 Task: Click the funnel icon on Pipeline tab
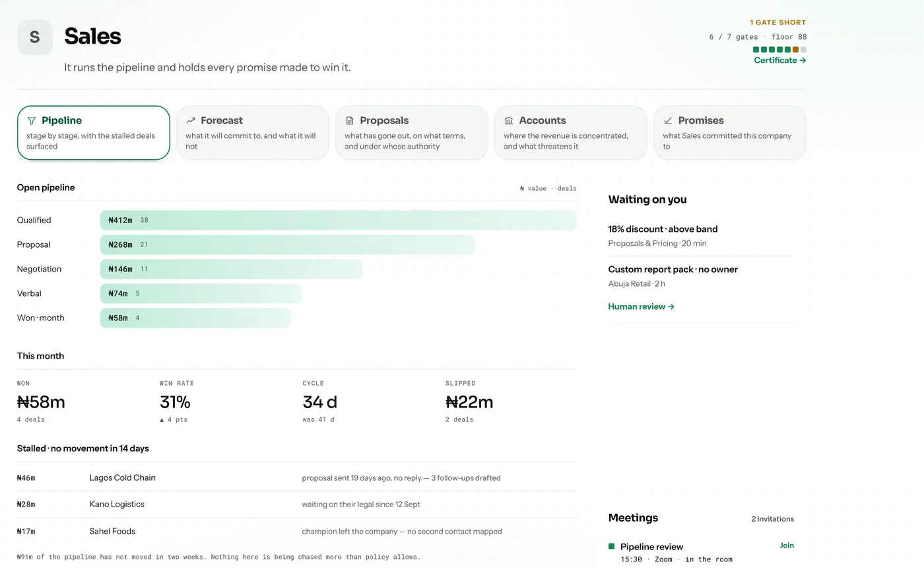(x=31, y=121)
